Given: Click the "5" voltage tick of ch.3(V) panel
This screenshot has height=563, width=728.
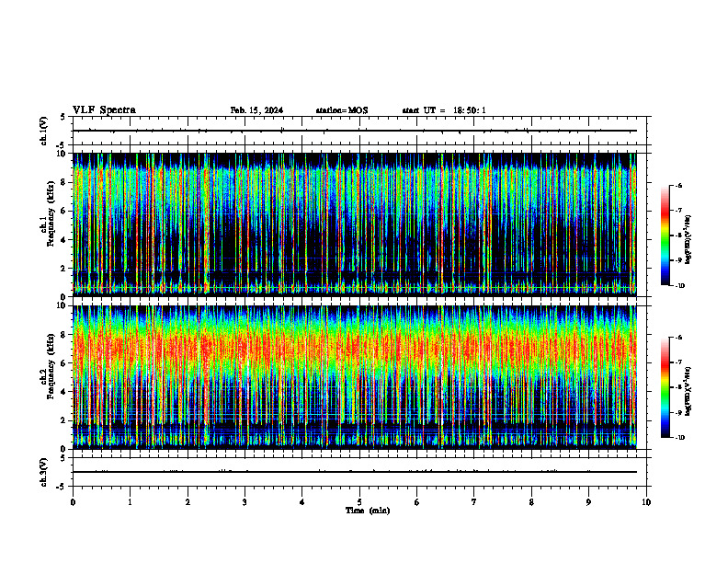Looking at the screenshot, I should click(x=63, y=458).
